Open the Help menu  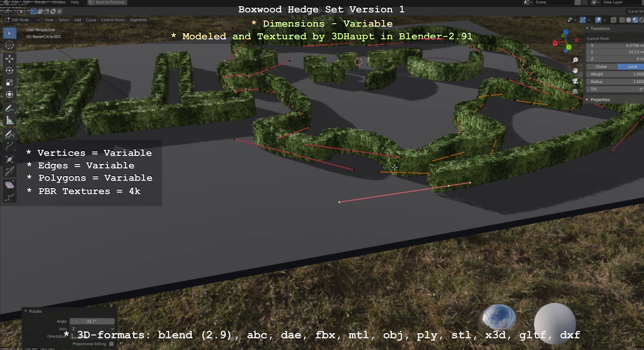coord(75,2)
